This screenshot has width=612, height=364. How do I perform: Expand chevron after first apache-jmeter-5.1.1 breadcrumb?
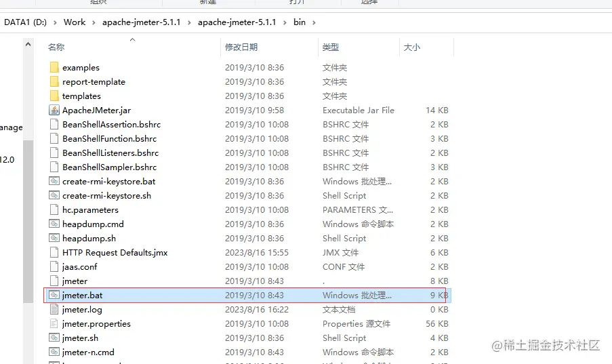tap(189, 22)
